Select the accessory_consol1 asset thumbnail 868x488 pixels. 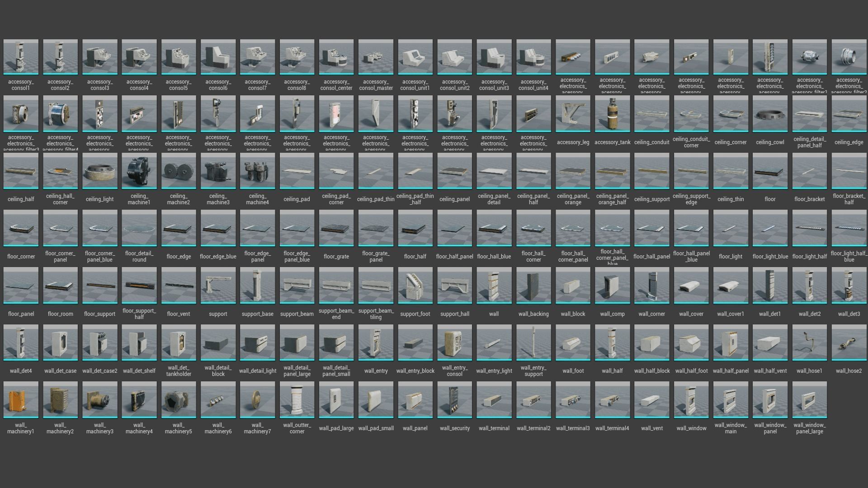[x=21, y=57]
